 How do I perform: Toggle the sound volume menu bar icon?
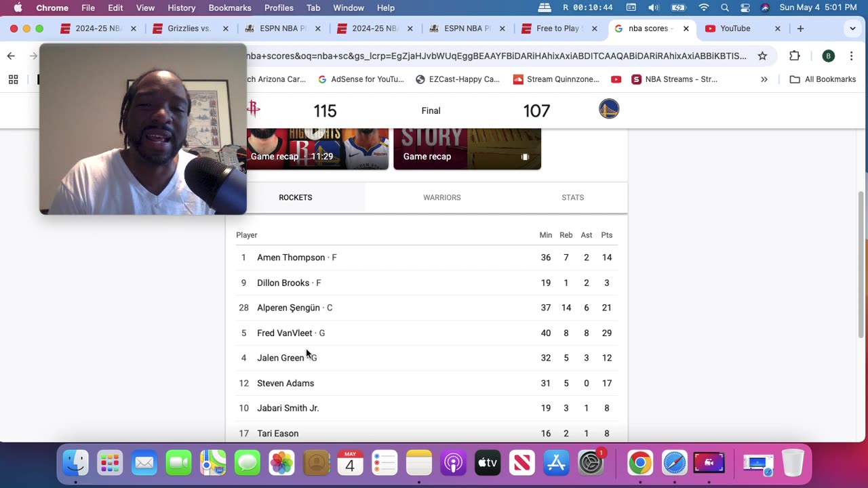click(653, 8)
